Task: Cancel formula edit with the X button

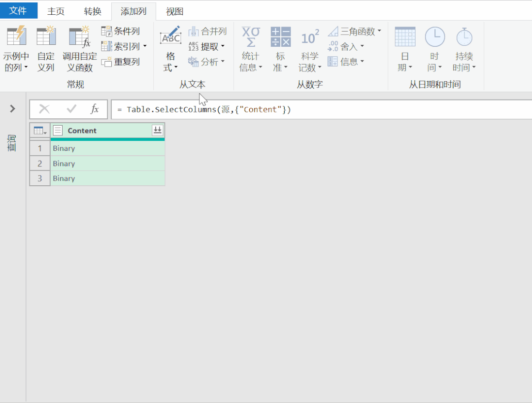Action: [44, 109]
